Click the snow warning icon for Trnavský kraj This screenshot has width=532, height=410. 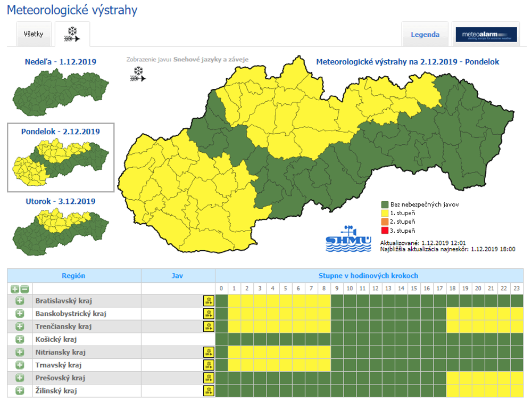(209, 365)
